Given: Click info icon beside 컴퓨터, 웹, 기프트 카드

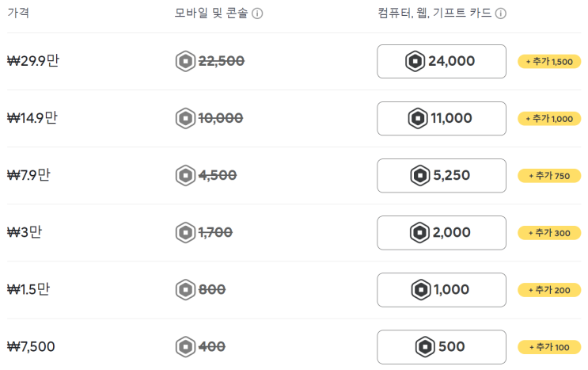Looking at the screenshot, I should (x=501, y=13).
